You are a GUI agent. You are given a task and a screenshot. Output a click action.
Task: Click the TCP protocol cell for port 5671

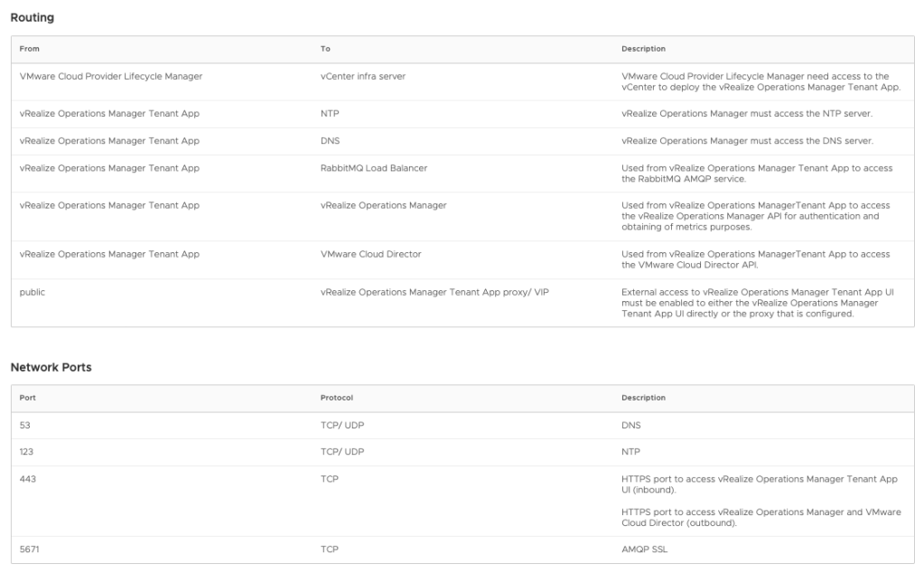pyautogui.click(x=329, y=549)
